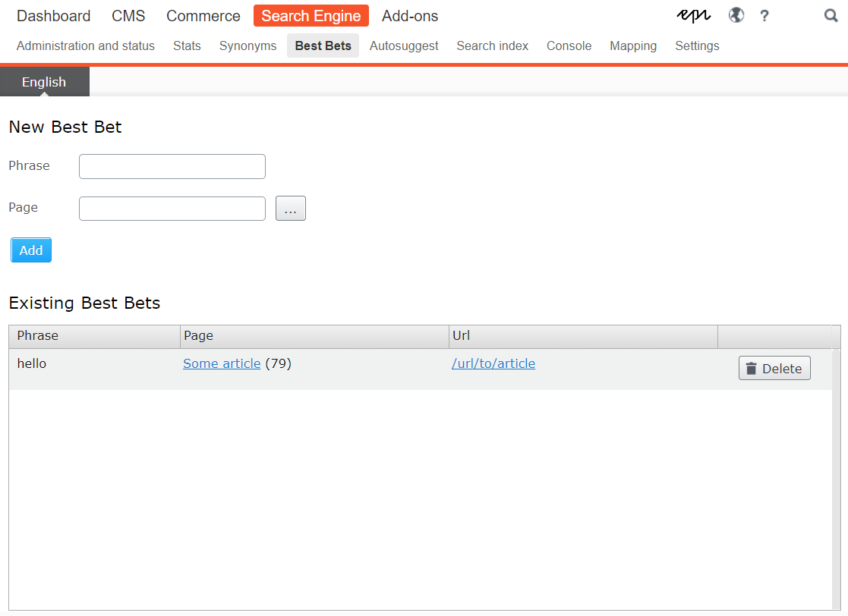Click the best bets table scrollbar

(836, 479)
